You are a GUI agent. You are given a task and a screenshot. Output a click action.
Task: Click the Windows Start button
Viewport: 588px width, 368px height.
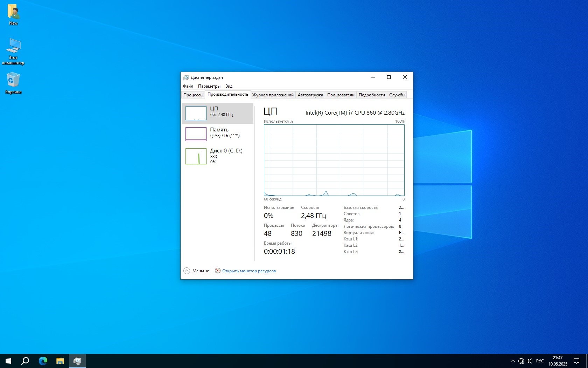coord(8,361)
